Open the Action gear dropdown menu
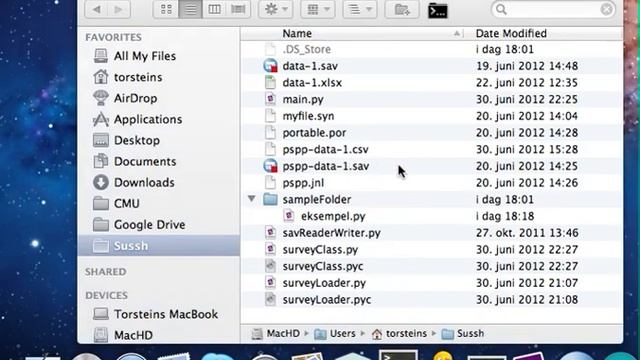Screen dimensions: 640x360 pos(276,9)
